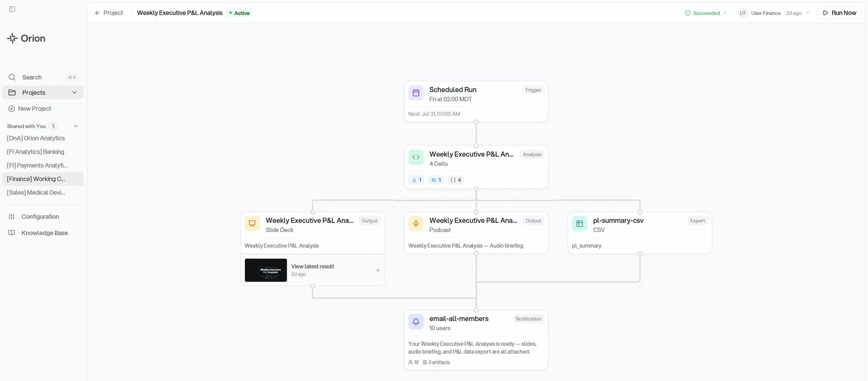868x381 pixels.
Task: Open [FI Analytics] Banking project
Action: click(x=36, y=151)
